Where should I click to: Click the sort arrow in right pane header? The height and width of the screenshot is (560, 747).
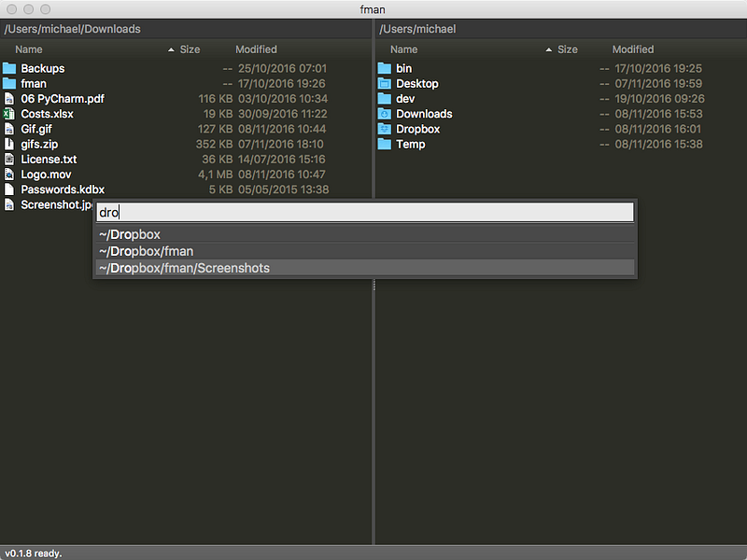(x=549, y=50)
